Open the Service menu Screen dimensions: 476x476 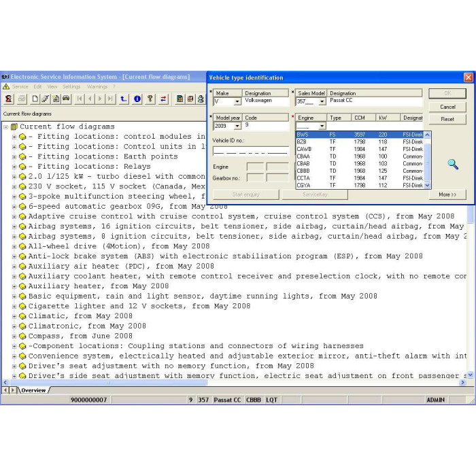click(20, 87)
